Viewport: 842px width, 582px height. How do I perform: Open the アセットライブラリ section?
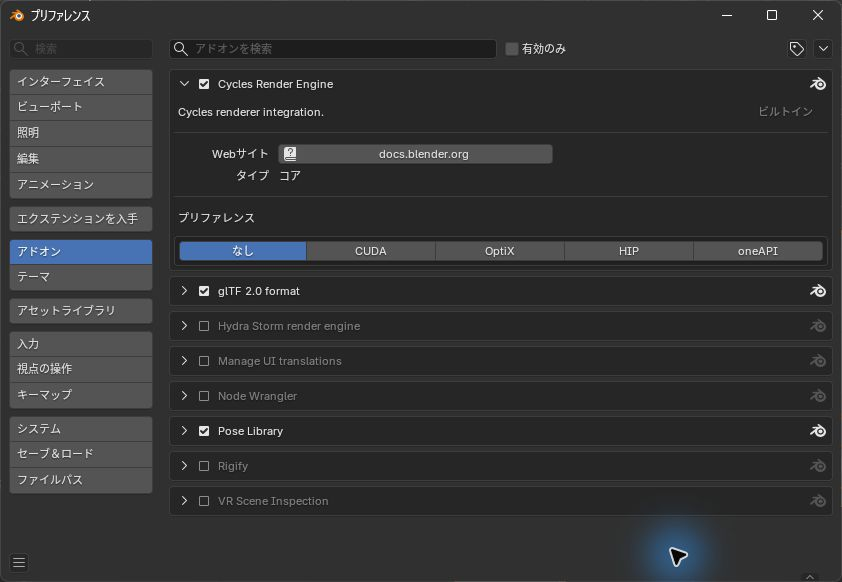click(81, 311)
